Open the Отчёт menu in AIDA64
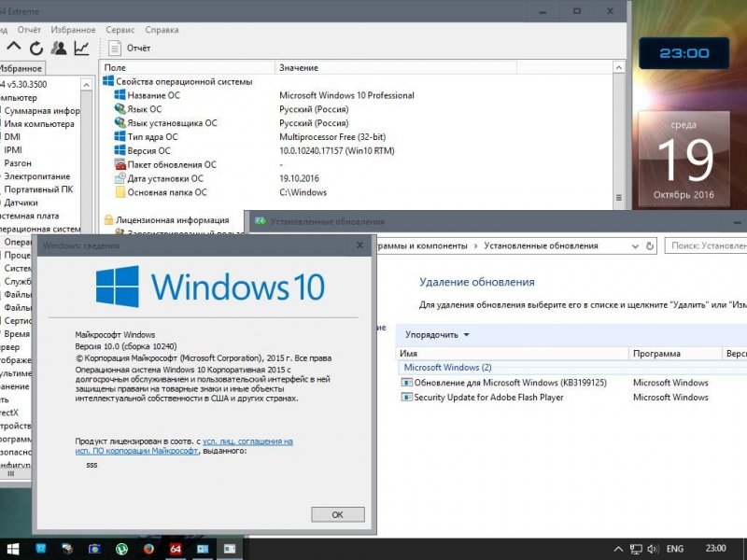The width and height of the screenshot is (747, 560). pyautogui.click(x=29, y=30)
